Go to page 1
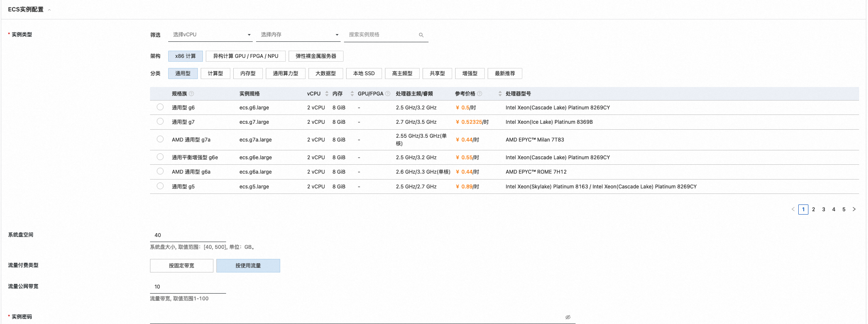The width and height of the screenshot is (868, 324). click(803, 210)
